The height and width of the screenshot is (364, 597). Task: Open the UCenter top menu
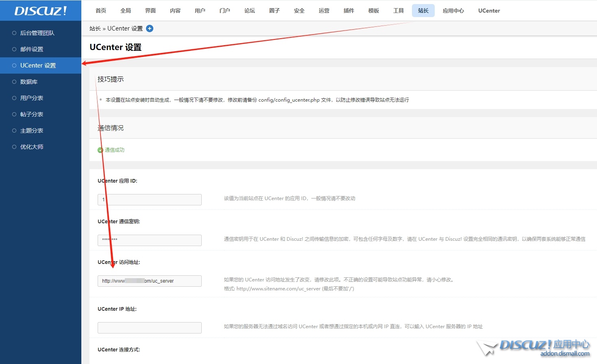point(489,11)
